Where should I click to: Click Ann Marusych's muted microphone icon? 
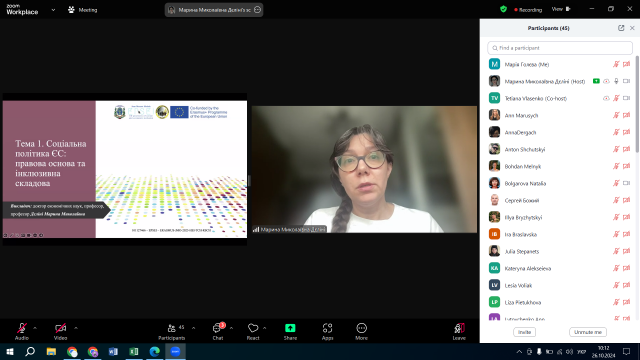click(616, 116)
